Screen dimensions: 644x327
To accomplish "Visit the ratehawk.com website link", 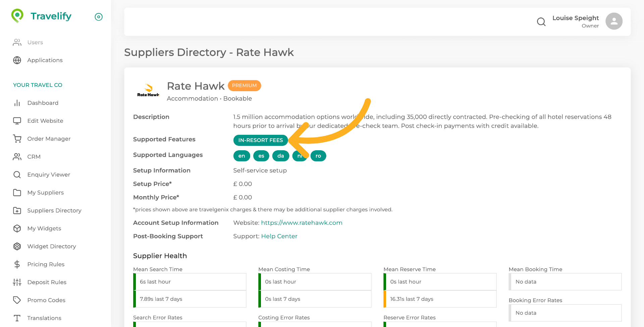I will click(301, 222).
